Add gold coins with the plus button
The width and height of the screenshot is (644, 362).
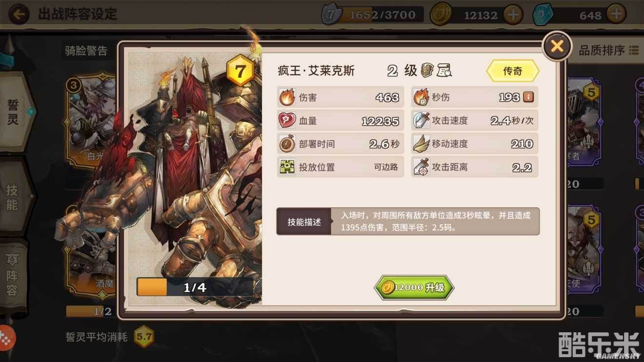(x=513, y=15)
